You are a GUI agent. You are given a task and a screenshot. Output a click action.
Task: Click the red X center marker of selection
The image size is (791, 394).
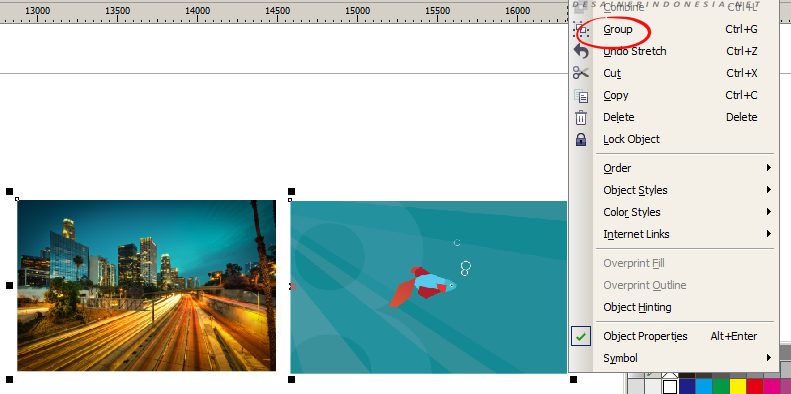(x=292, y=287)
